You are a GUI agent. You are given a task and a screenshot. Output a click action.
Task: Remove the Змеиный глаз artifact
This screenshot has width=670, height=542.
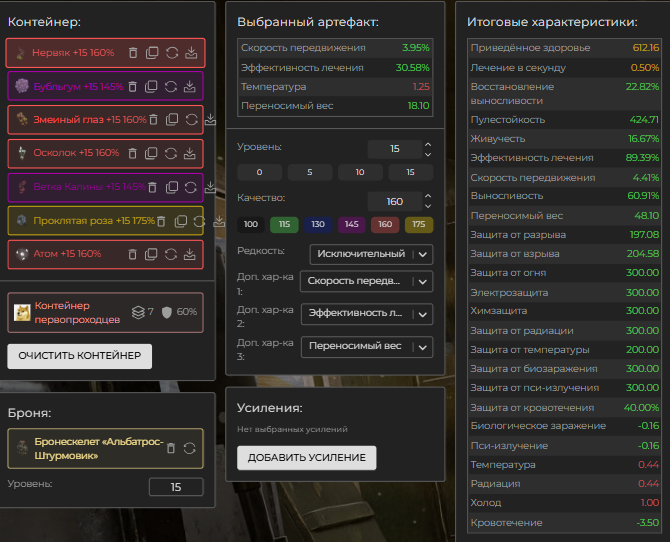(153, 120)
